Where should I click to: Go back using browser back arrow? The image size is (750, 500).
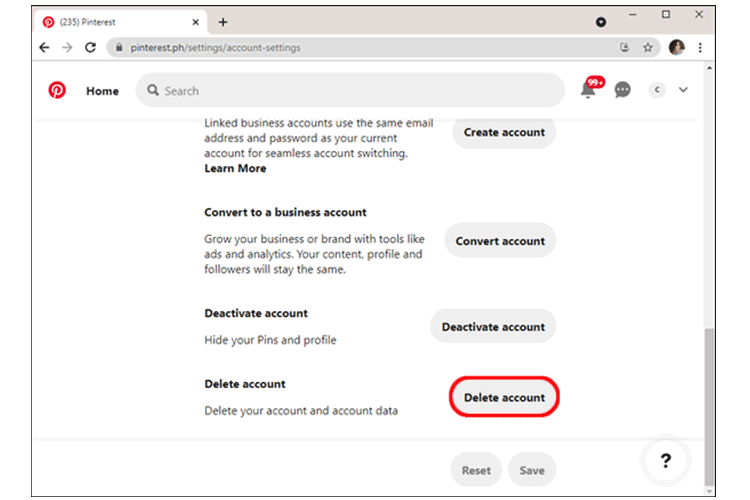click(x=44, y=47)
